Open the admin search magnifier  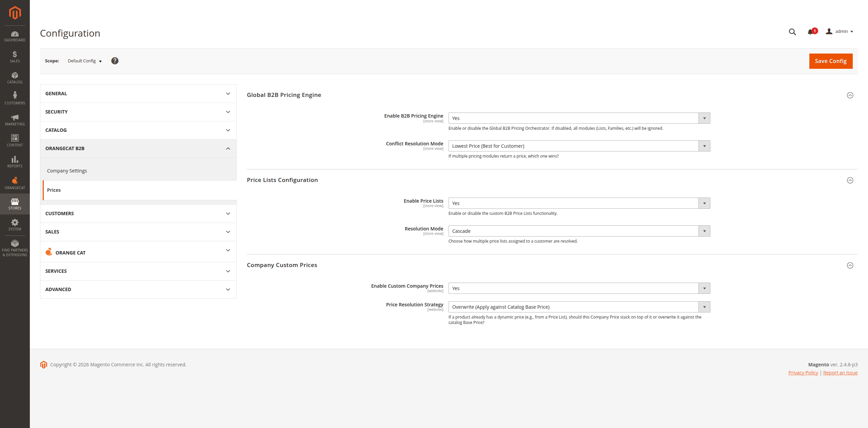(x=792, y=32)
